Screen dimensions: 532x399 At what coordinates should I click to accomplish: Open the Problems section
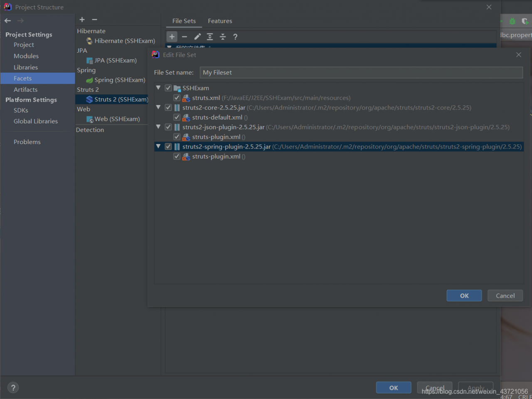[27, 142]
